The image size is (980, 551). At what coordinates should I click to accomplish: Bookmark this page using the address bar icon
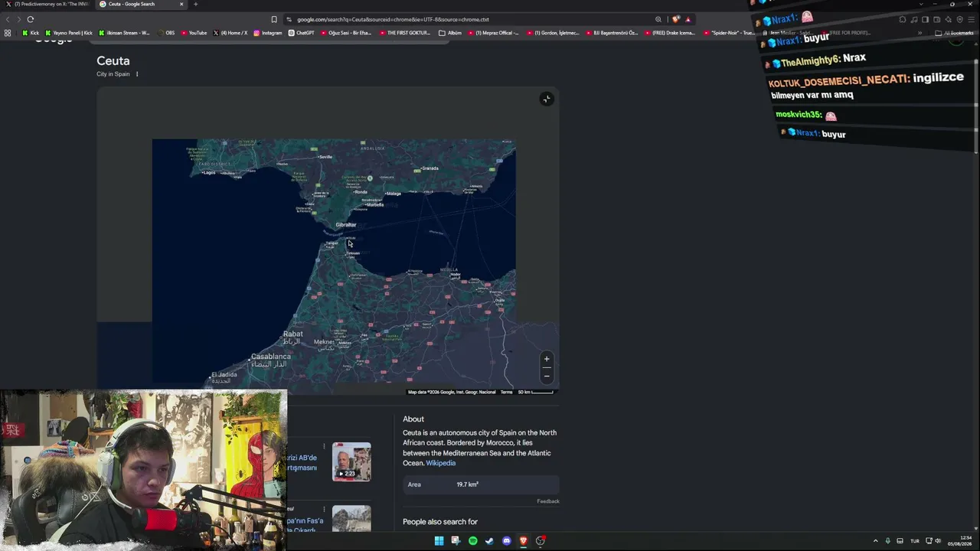point(274,19)
